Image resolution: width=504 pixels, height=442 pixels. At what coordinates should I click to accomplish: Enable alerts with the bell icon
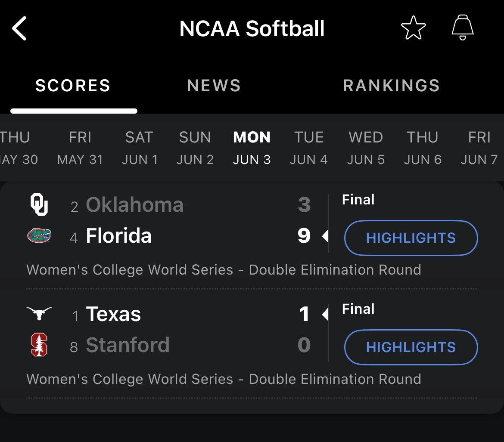pos(463,28)
